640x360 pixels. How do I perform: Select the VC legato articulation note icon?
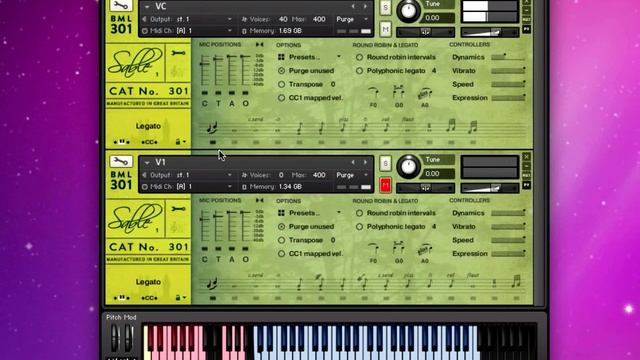click(x=212, y=128)
